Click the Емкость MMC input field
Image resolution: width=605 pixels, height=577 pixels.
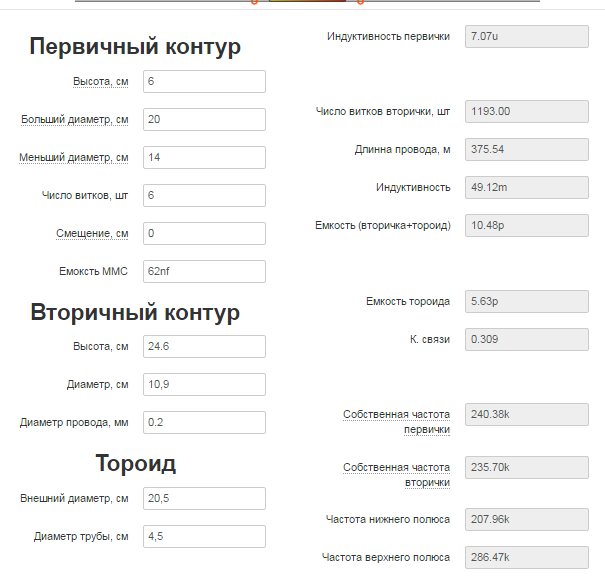click(x=204, y=271)
